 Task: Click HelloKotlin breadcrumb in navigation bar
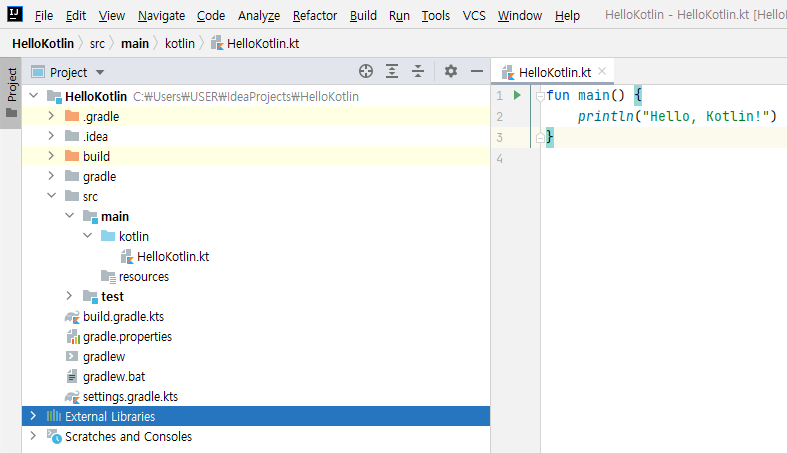tap(43, 44)
